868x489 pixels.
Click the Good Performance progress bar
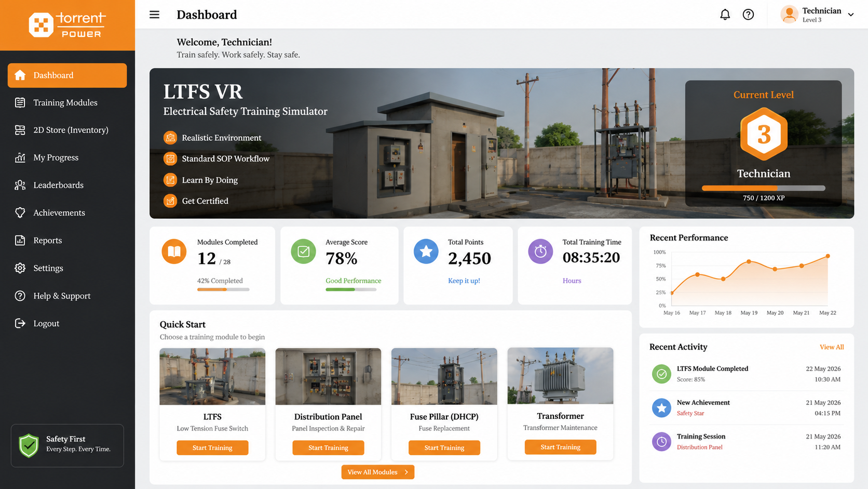(x=351, y=289)
